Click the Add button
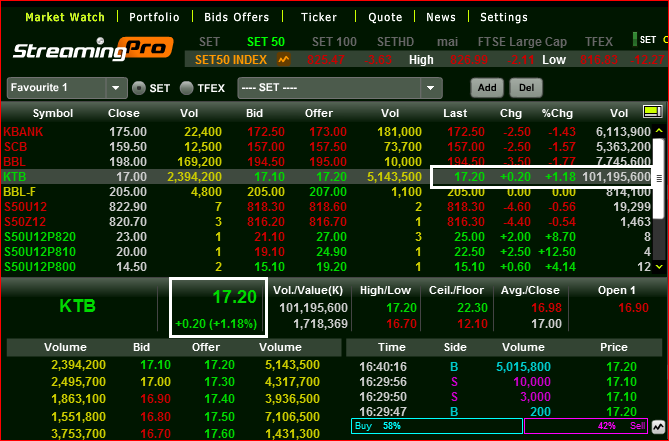The width and height of the screenshot is (669, 441). 487,88
